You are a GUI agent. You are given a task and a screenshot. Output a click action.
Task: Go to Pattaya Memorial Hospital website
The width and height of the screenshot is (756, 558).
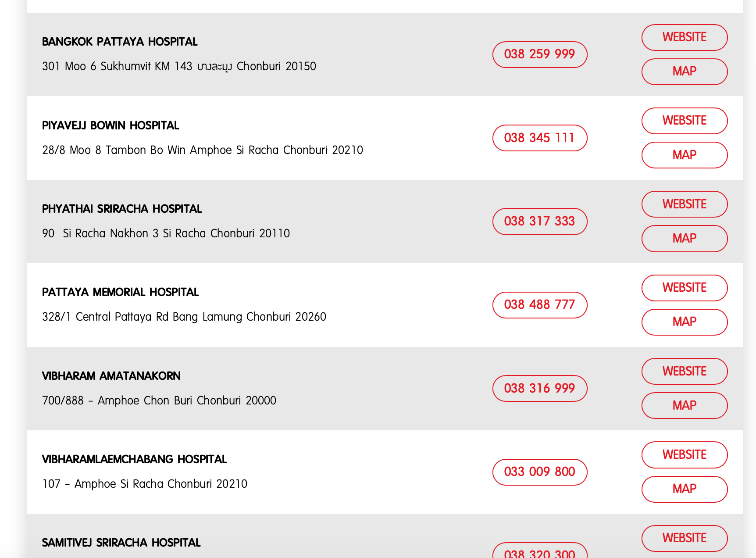[x=684, y=288]
